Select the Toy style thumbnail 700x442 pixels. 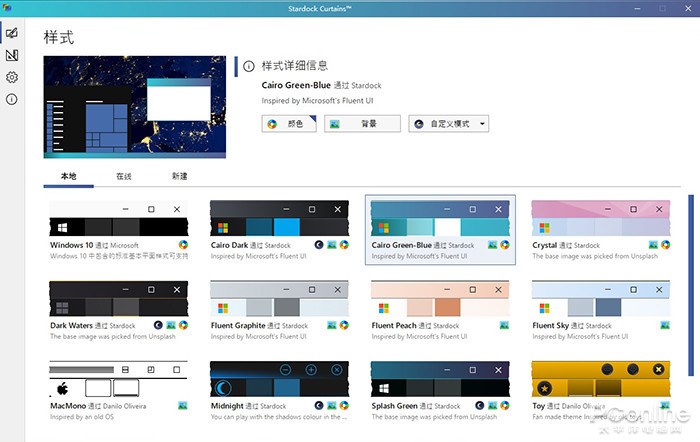point(601,379)
